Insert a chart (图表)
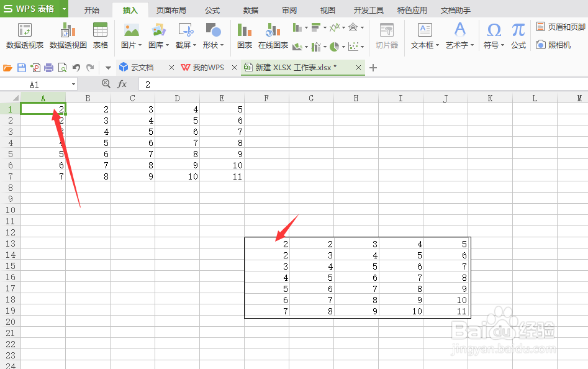The height and width of the screenshot is (369, 588). 245,36
